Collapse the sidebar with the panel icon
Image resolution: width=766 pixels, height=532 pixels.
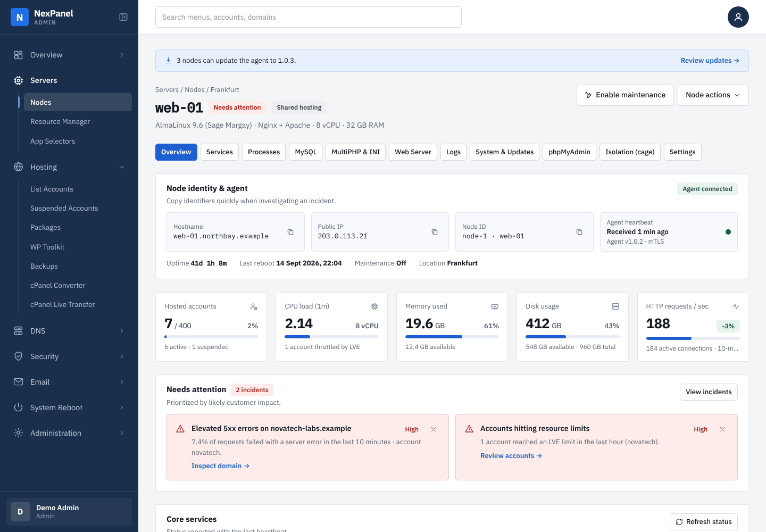[x=123, y=17]
